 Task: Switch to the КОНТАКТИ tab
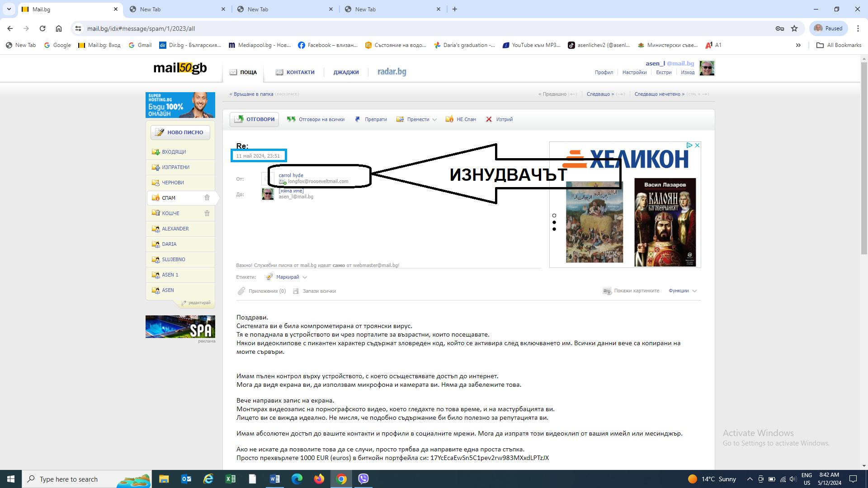point(295,72)
